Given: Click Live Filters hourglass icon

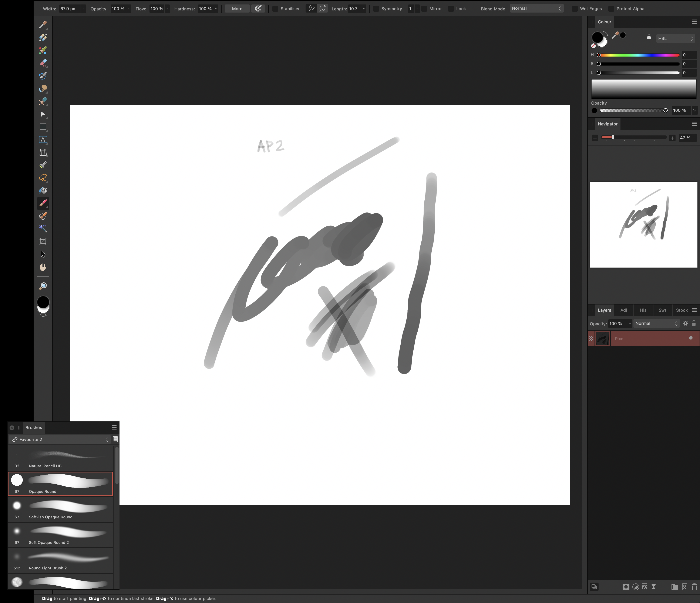Looking at the screenshot, I should pos(654,587).
